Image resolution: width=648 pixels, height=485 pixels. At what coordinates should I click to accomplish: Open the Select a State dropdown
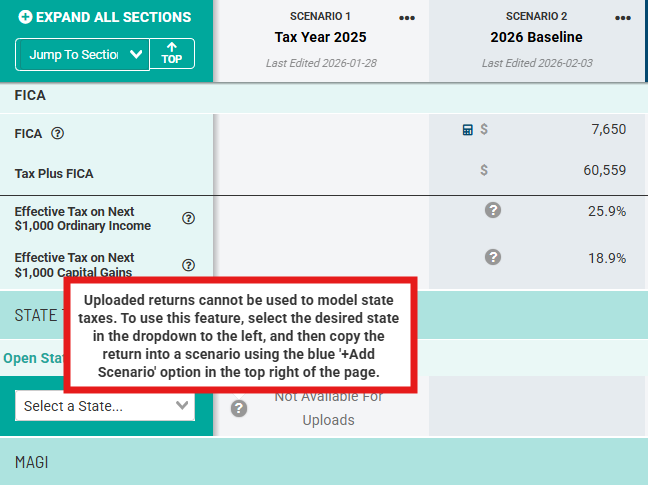(x=105, y=406)
